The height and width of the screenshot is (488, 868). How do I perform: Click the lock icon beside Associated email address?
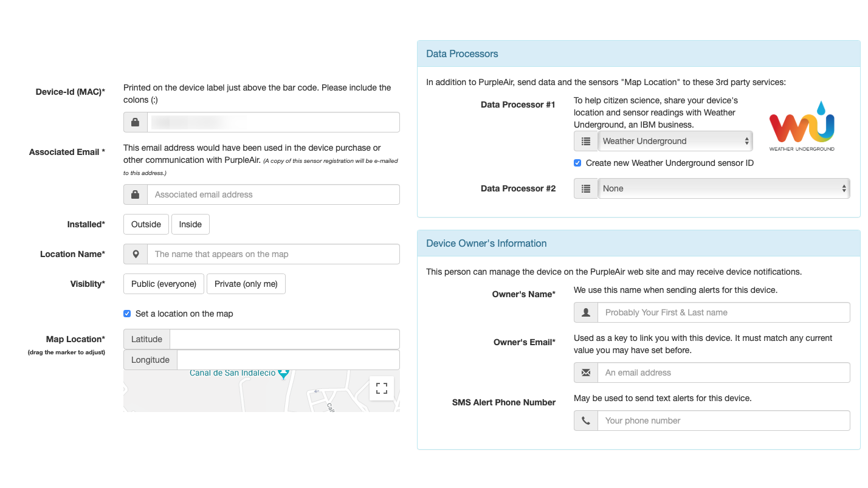click(135, 194)
